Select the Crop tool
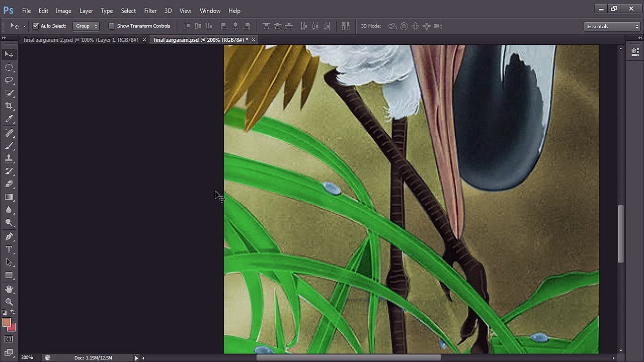This screenshot has width=644, height=362. tap(9, 106)
